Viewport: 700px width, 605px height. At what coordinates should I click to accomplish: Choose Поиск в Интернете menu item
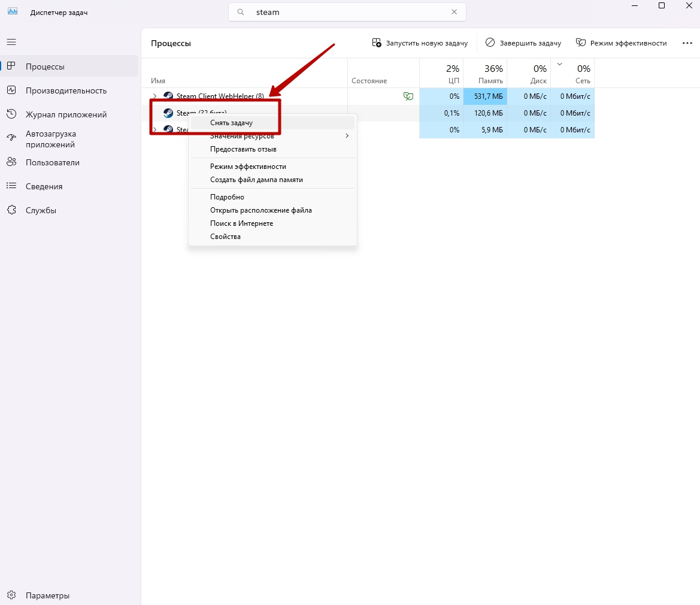pyautogui.click(x=272, y=223)
